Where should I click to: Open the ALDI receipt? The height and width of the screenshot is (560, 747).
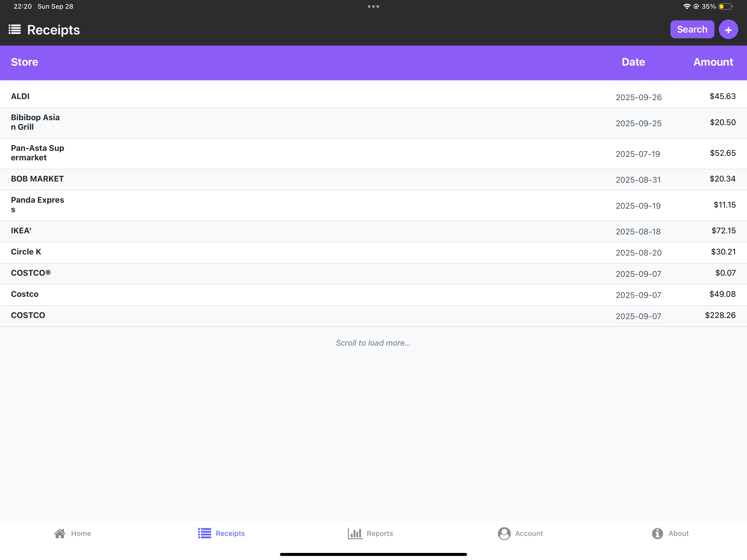coord(373,97)
